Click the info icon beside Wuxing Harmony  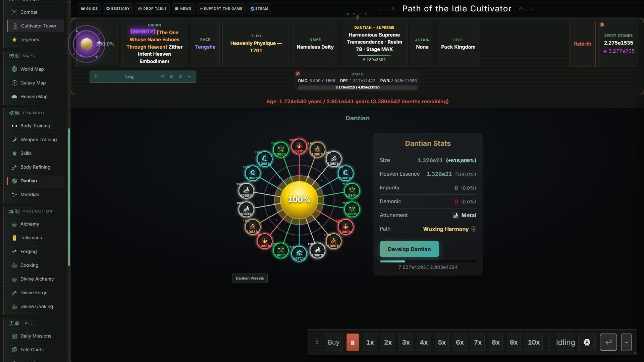point(473,229)
